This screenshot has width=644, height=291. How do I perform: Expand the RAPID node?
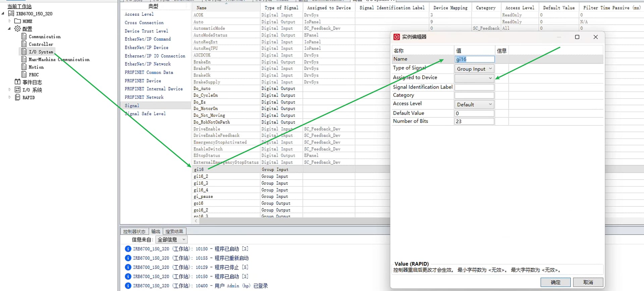(x=9, y=97)
